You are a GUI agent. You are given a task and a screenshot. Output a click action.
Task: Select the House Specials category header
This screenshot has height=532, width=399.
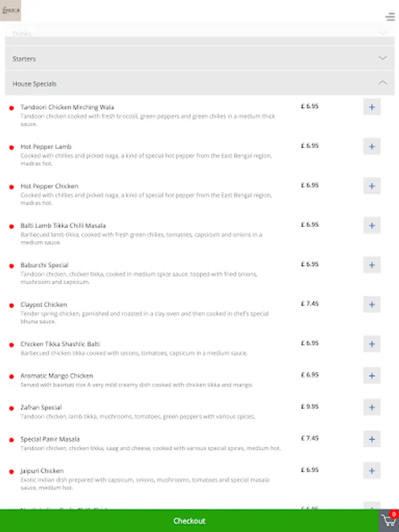click(x=35, y=84)
